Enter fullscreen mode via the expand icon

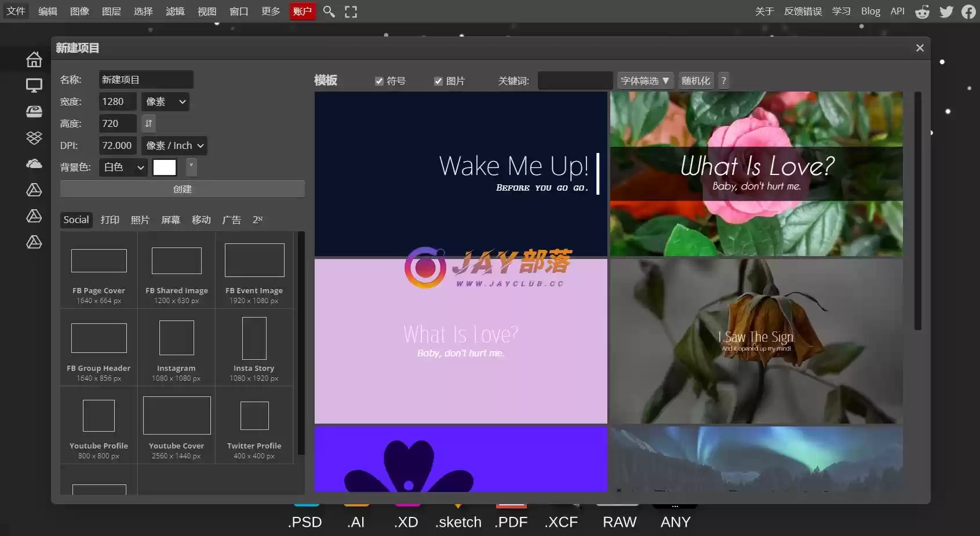click(x=351, y=12)
